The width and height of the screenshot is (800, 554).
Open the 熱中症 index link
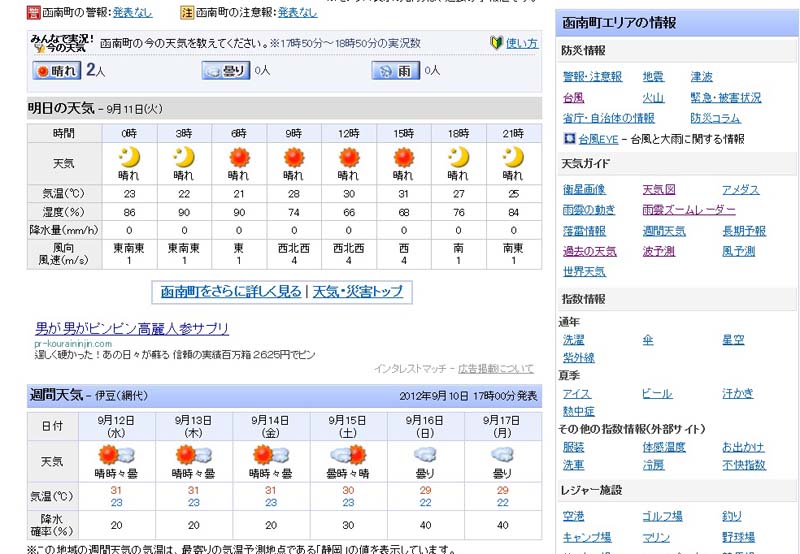578,411
